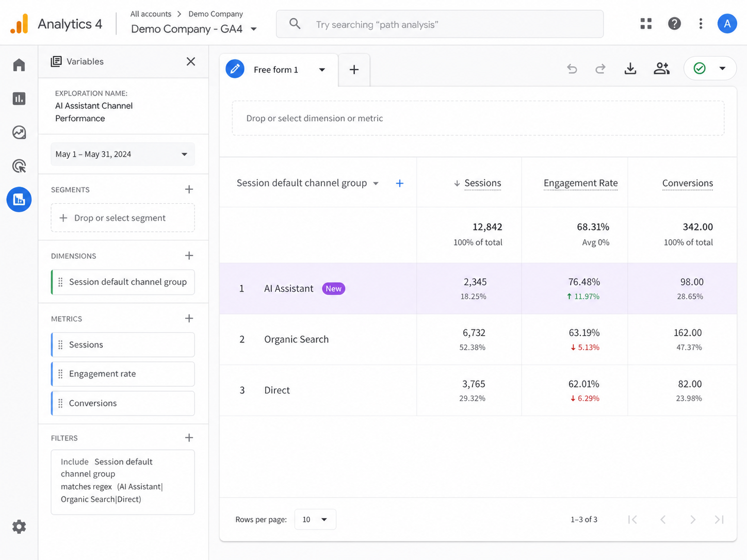Open the Help menu icon
747x560 pixels.
click(674, 24)
